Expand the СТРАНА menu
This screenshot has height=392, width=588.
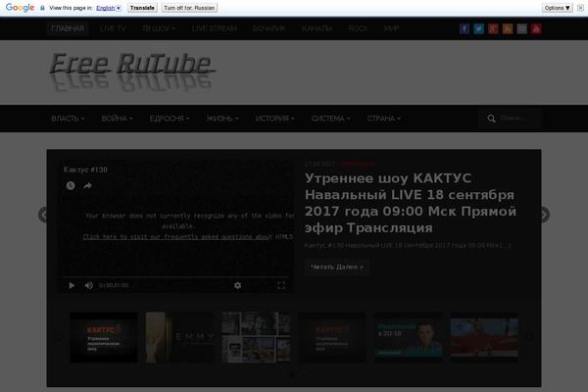[384, 119]
